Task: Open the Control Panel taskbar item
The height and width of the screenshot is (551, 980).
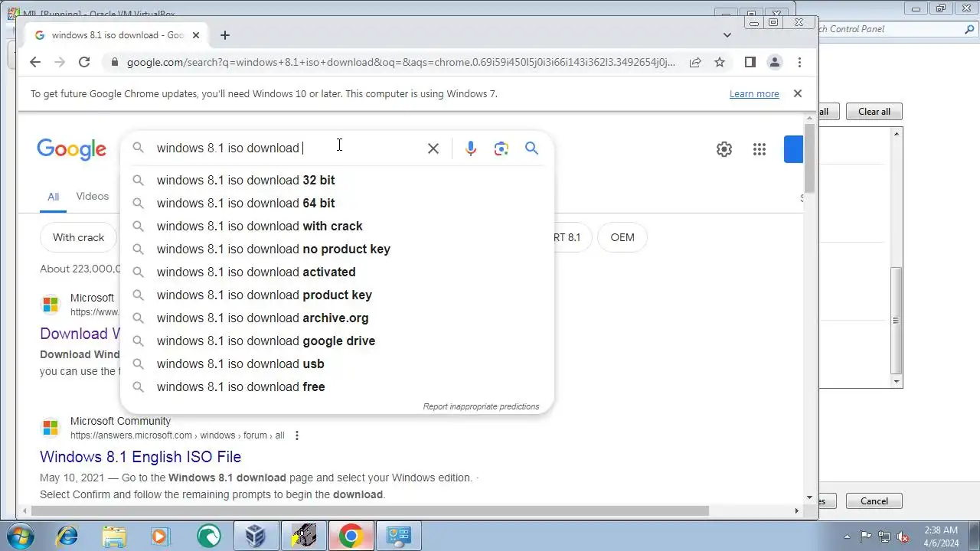Action: 399,536
